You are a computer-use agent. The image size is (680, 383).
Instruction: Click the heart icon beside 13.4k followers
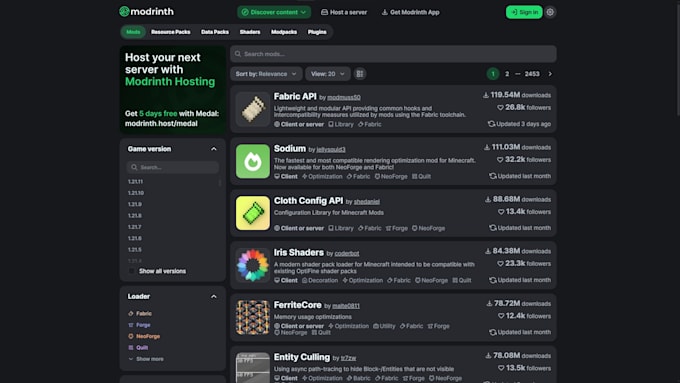501,212
